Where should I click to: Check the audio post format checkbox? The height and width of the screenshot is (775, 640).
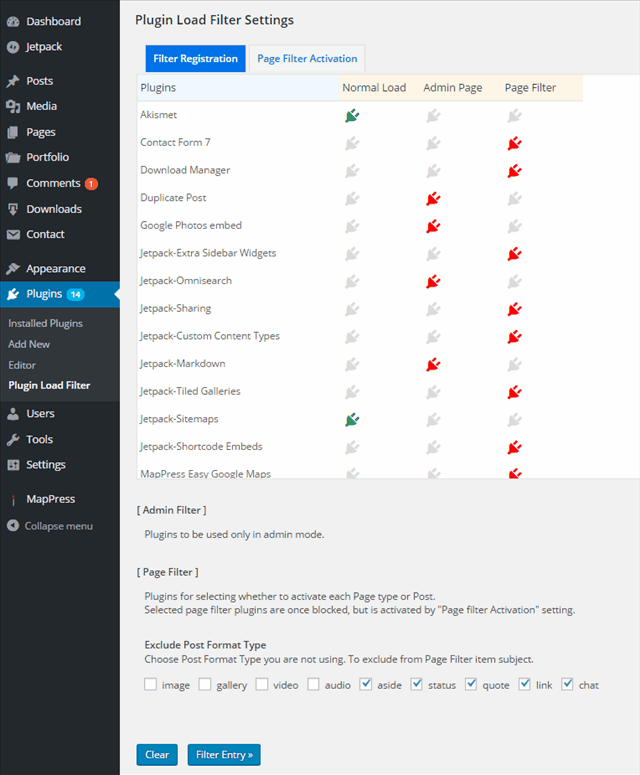click(x=313, y=684)
